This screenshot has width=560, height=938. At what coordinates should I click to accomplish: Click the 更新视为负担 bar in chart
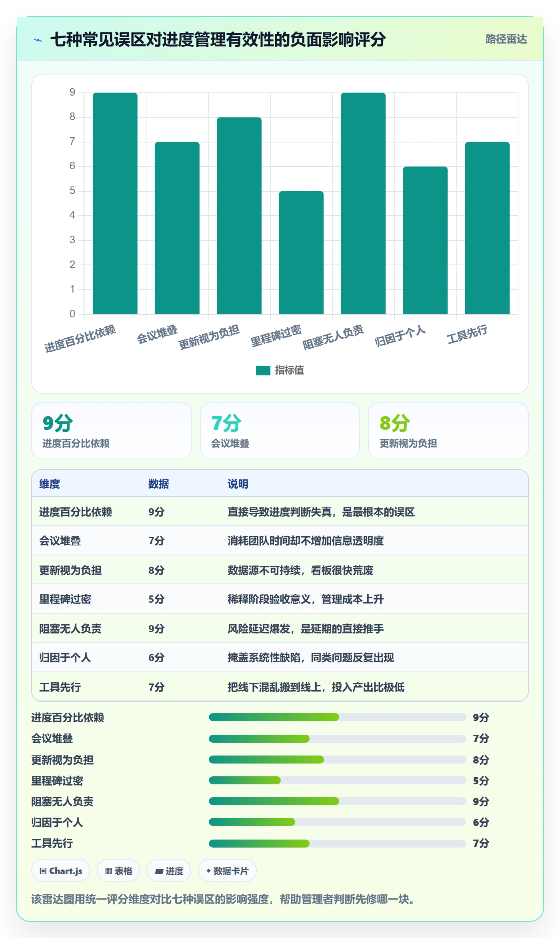tap(239, 216)
